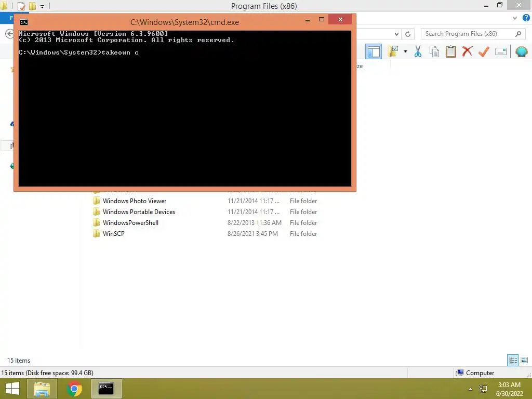Close the cmd.exe window
This screenshot has width=532, height=399.
pos(340,20)
